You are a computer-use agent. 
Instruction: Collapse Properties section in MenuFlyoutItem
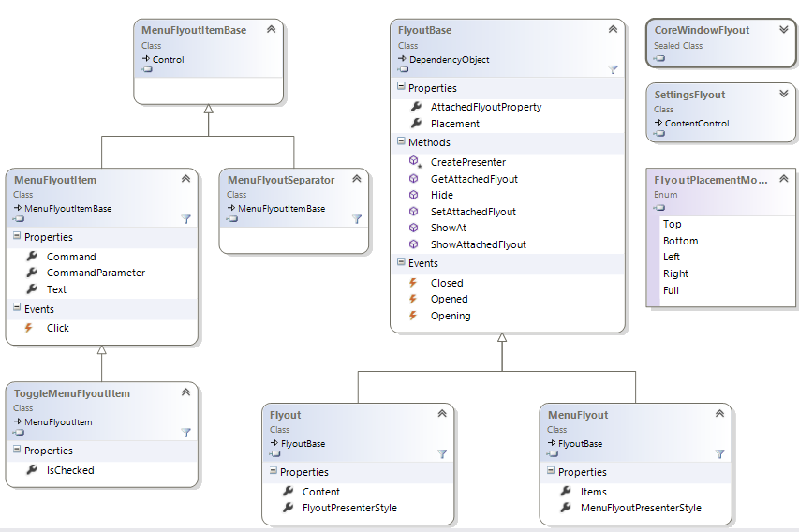coord(17,236)
